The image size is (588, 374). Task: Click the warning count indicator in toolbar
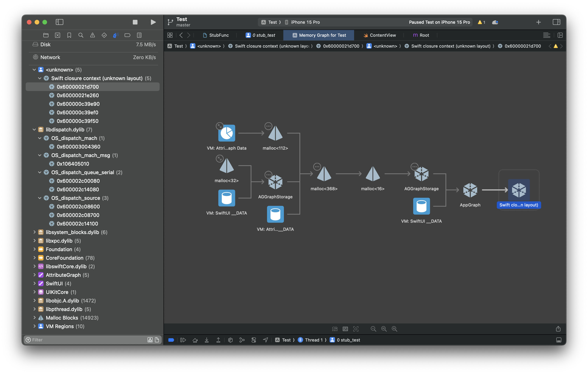[x=481, y=22]
